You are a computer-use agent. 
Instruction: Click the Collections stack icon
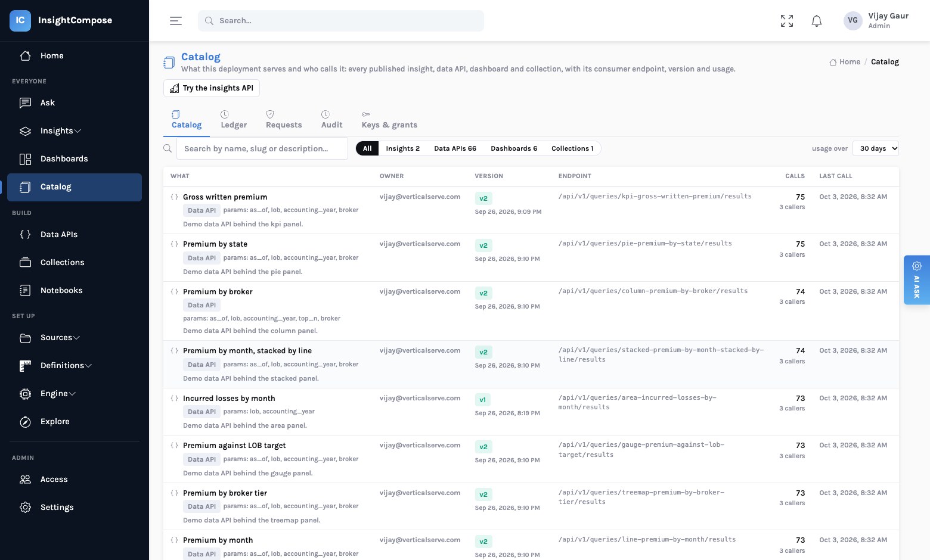point(25,262)
